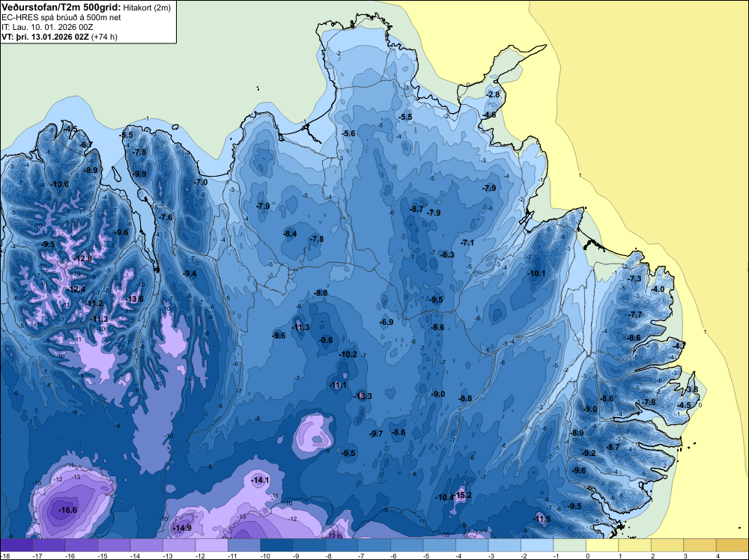Click the -13.6 temperature value
749x560 pixels.
[134, 299]
